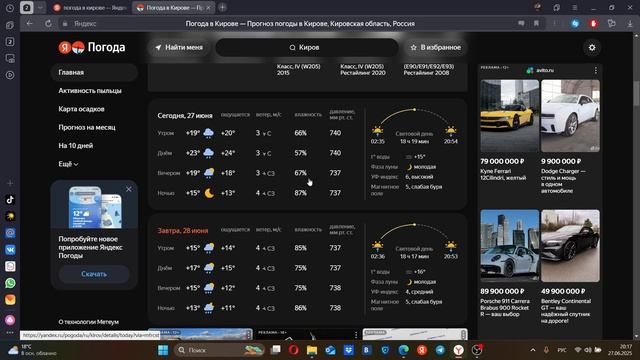
Task: Switch to 'погода в кирове — Яндекс' tab
Action: tap(90, 8)
